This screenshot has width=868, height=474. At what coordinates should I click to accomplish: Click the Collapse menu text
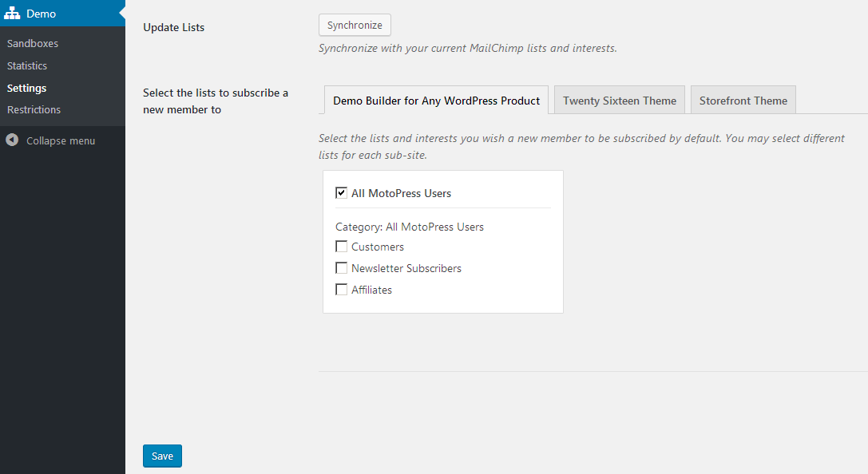coord(61,141)
